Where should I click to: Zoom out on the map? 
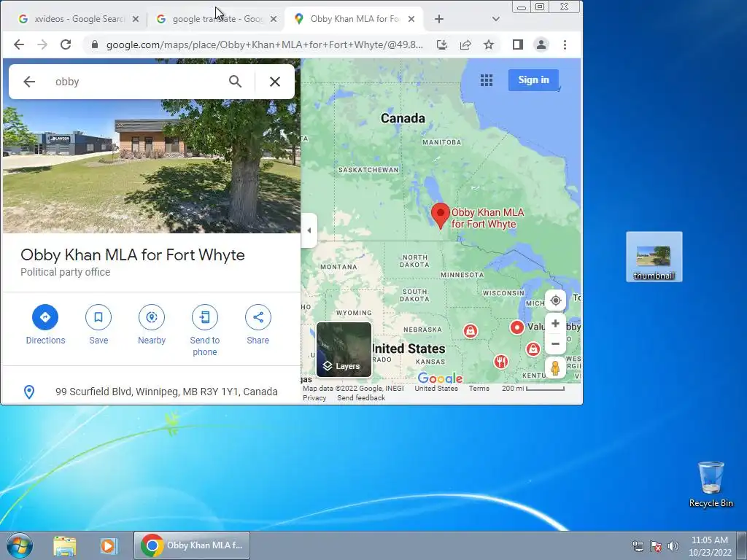tap(555, 344)
